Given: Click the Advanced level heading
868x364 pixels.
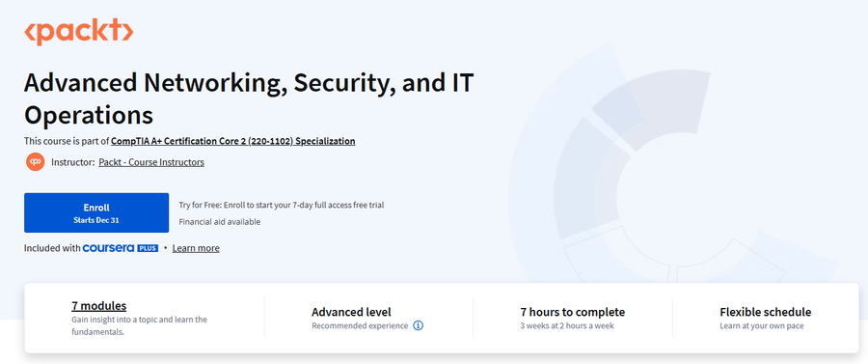Looking at the screenshot, I should point(351,312).
